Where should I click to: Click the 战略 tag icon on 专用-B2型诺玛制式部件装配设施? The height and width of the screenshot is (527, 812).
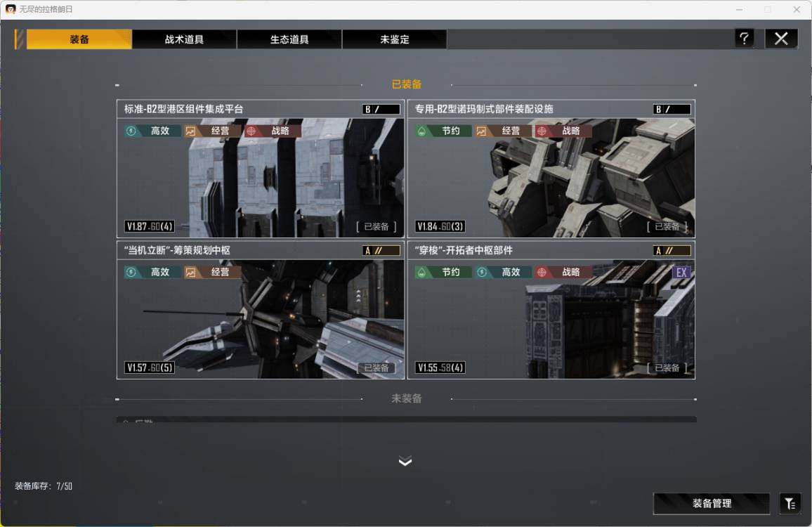(542, 131)
